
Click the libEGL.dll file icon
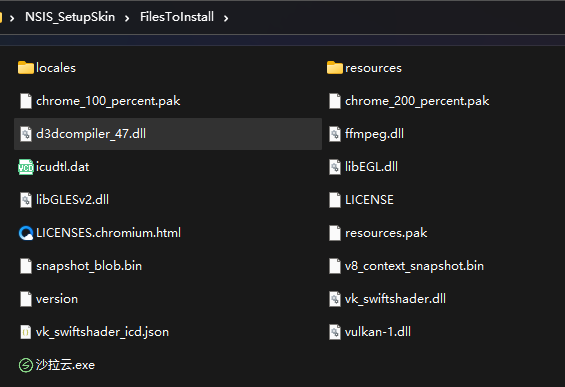pyautogui.click(x=335, y=167)
